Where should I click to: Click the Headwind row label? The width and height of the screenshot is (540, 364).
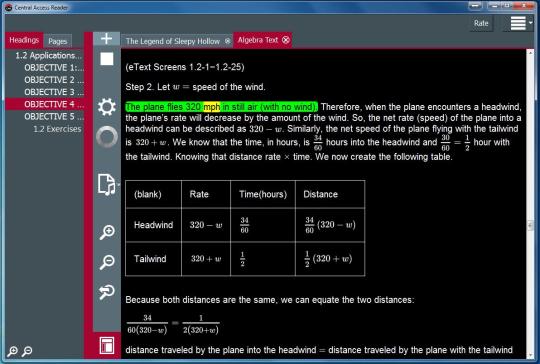[x=153, y=225]
